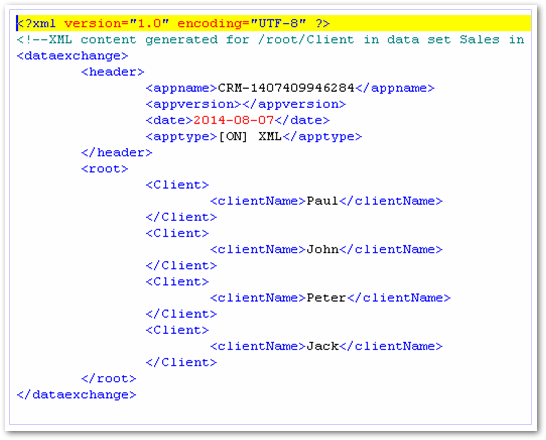Select the date value 2014-08-07

(234, 120)
